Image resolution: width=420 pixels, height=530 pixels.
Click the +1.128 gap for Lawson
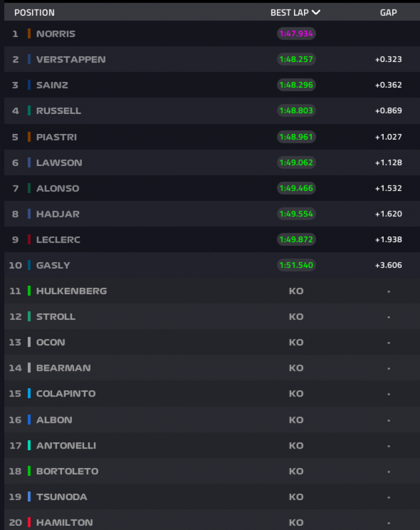coord(388,163)
